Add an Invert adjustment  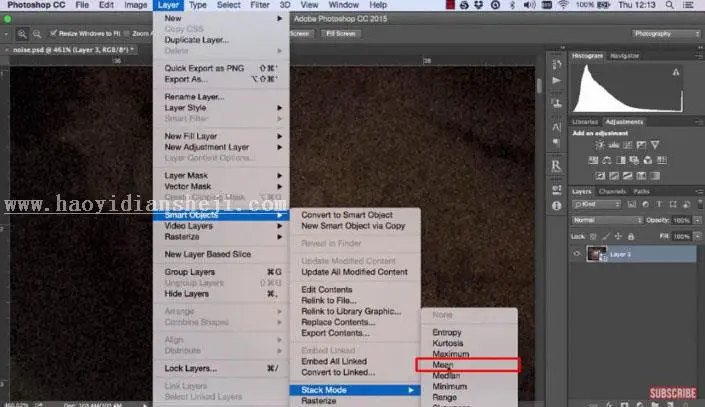point(600,176)
